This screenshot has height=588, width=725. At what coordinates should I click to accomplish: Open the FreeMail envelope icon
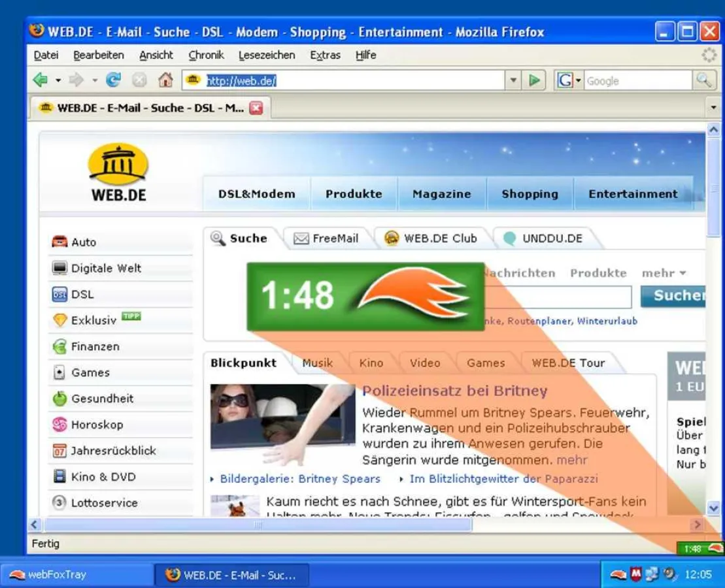click(303, 238)
